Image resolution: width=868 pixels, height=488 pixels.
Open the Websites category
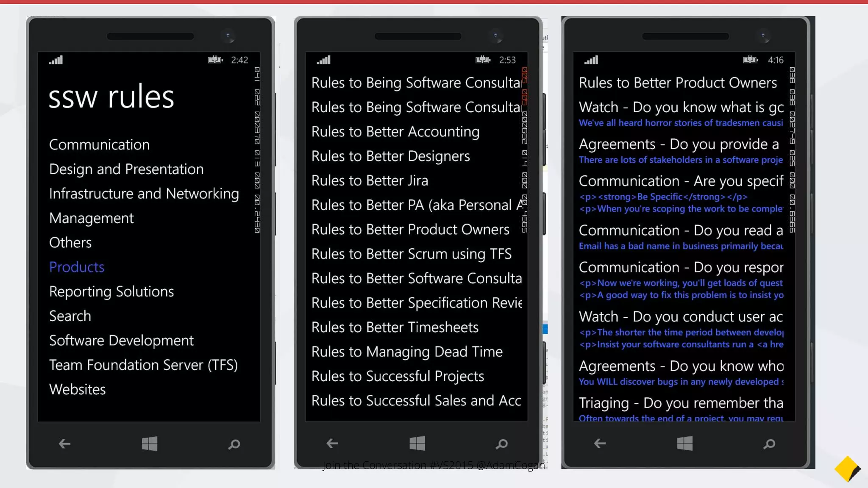pyautogui.click(x=77, y=390)
